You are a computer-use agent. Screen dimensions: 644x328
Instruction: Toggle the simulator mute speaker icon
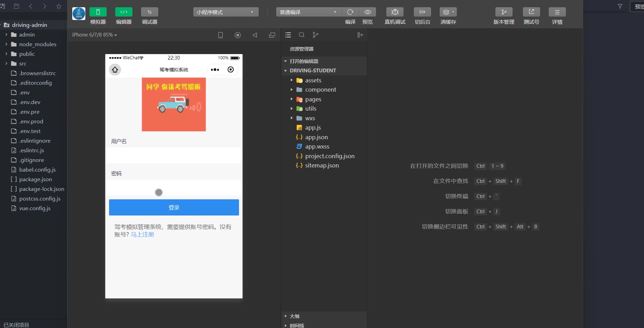click(255, 35)
